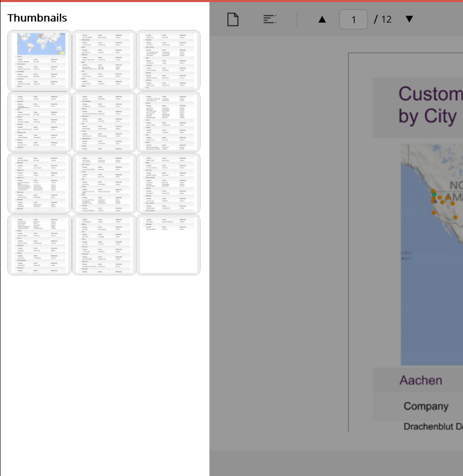463x476 pixels.
Task: Select the page 10 thumbnail
Action: [40, 245]
